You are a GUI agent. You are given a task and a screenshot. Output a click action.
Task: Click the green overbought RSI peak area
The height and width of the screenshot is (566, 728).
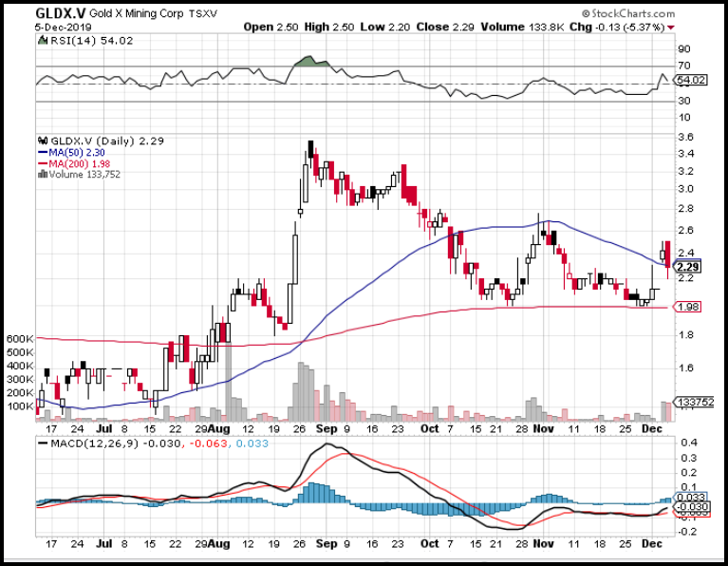(309, 62)
